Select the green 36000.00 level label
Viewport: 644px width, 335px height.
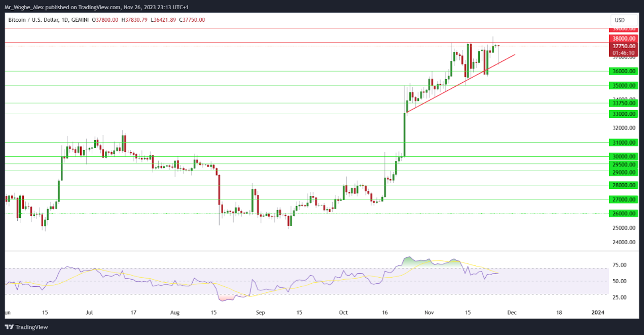point(624,72)
